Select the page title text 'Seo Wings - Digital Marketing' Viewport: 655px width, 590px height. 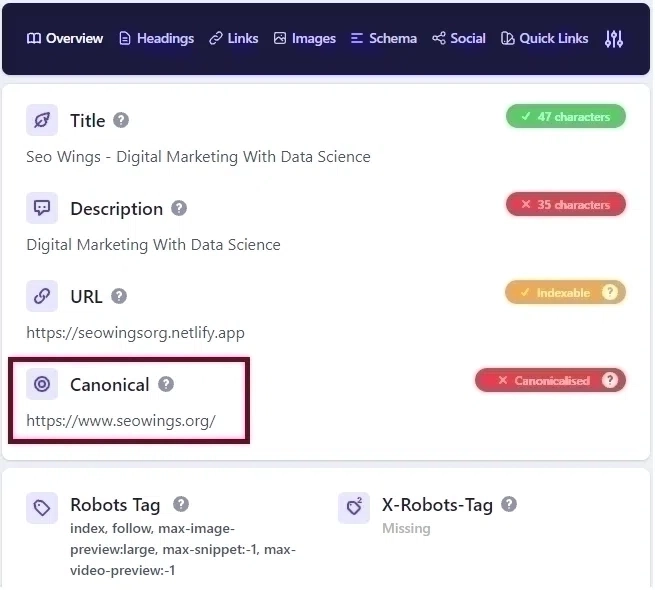click(x=132, y=157)
